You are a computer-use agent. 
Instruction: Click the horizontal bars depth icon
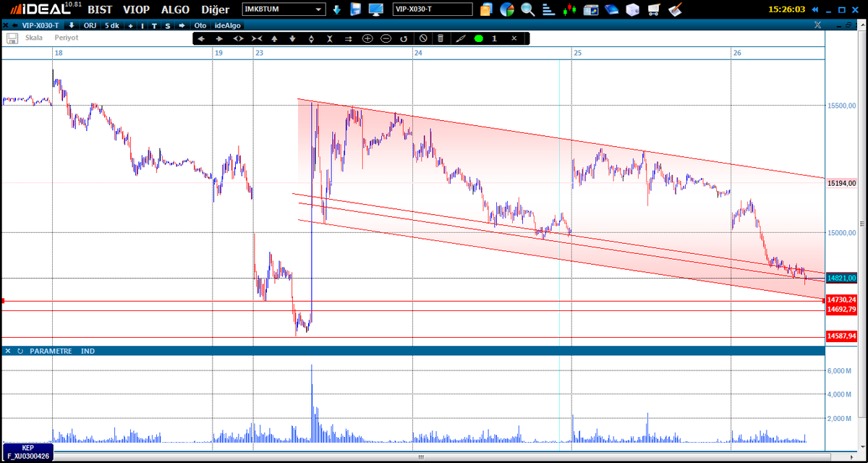tap(549, 9)
